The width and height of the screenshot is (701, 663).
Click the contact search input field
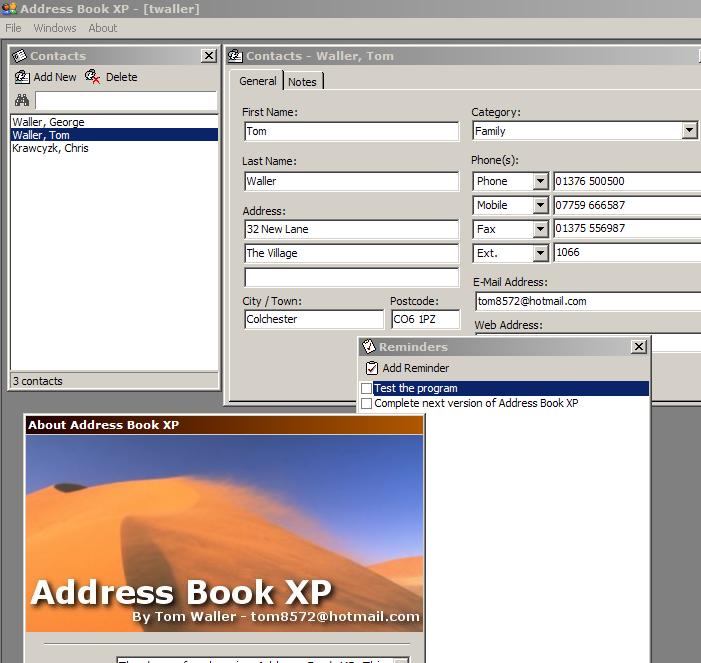(126, 100)
